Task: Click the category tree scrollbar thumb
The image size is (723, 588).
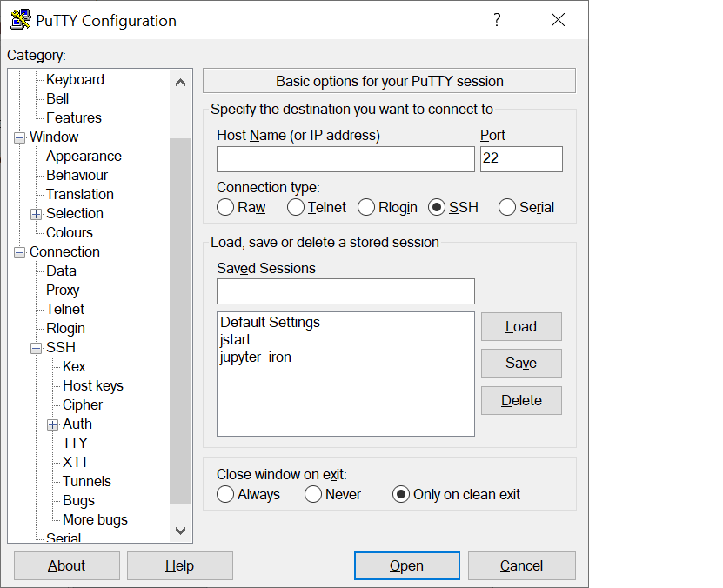Action: pyautogui.click(x=180, y=321)
